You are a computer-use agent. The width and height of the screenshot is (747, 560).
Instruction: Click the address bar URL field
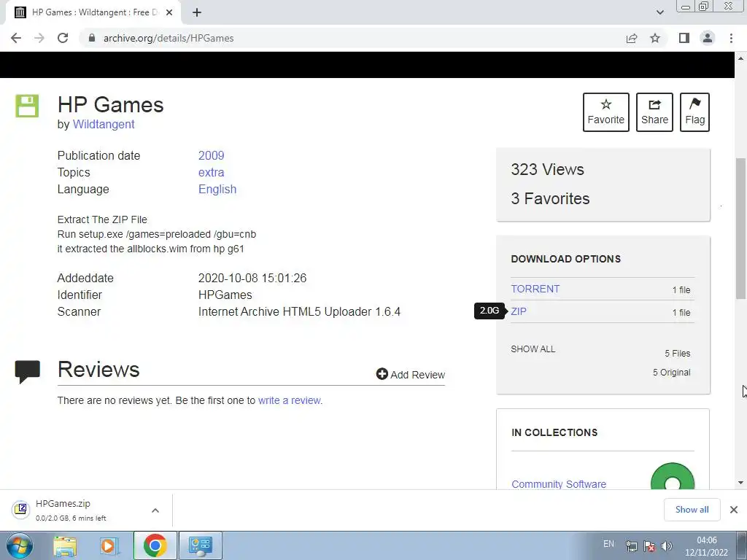pos(352,38)
